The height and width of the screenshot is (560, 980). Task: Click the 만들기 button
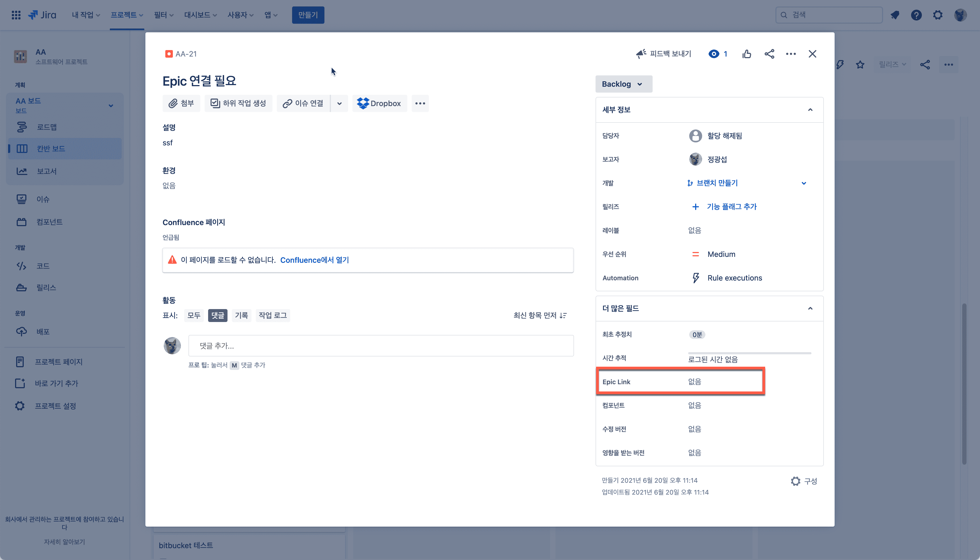pos(308,15)
